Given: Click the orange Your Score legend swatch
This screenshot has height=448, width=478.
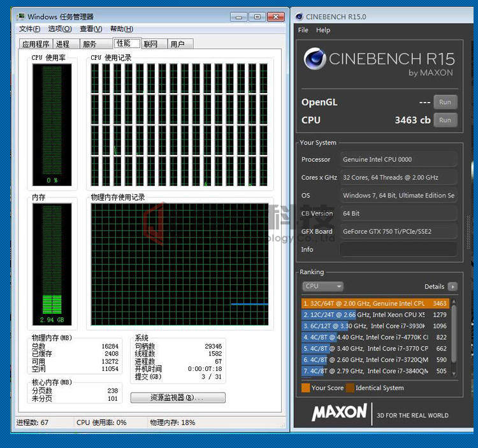Looking at the screenshot, I should click(x=305, y=387).
